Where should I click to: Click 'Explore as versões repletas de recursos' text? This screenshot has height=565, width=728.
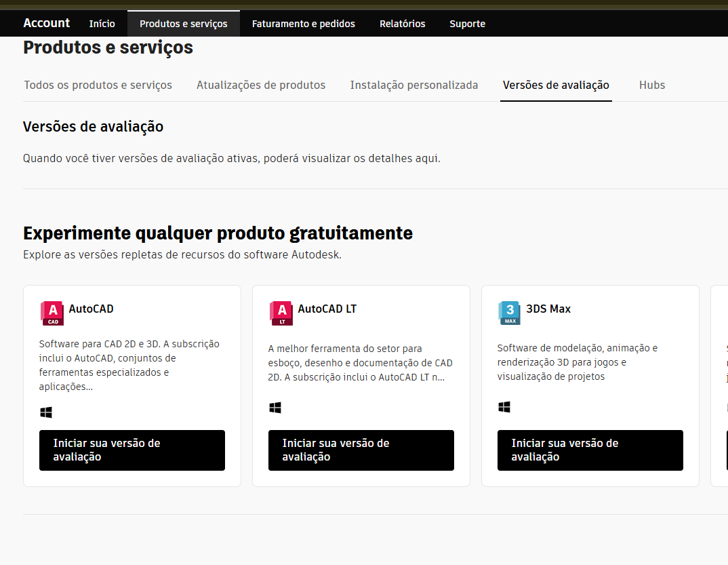pyautogui.click(x=182, y=254)
